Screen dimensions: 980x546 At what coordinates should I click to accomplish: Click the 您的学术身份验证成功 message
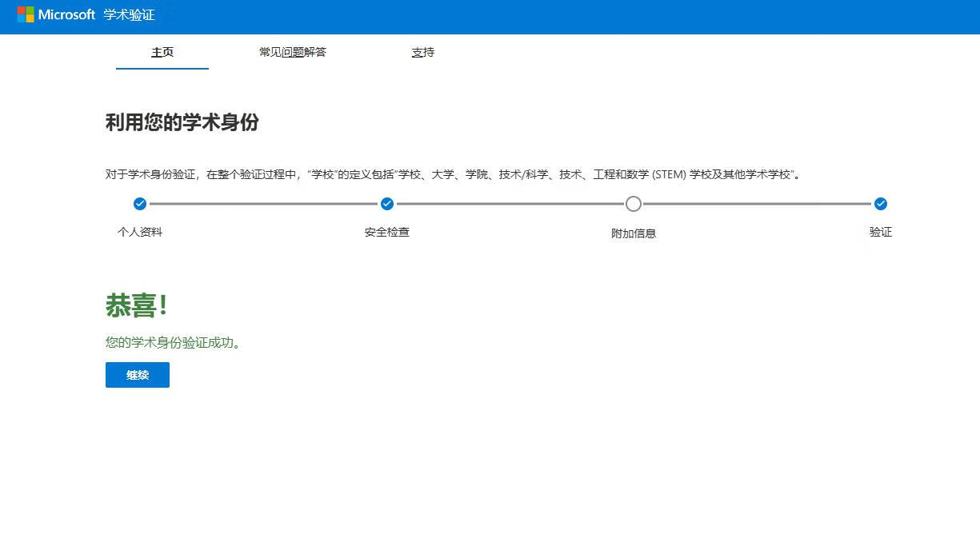174,343
